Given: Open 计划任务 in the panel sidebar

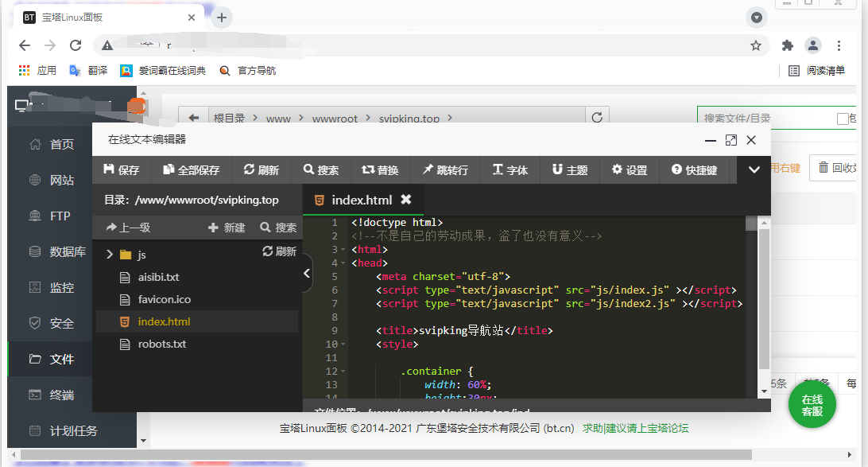Looking at the screenshot, I should tap(74, 431).
